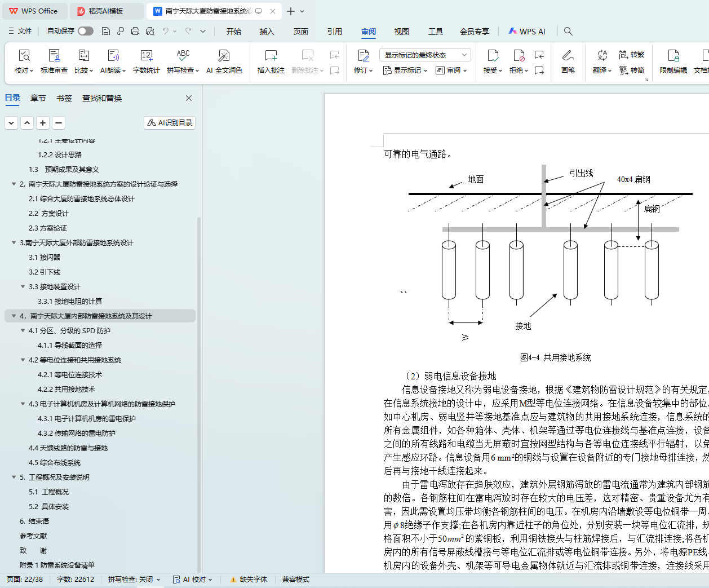Open the AI 全文润色 polish tool
This screenshot has width=709, height=588.
coord(224,56)
